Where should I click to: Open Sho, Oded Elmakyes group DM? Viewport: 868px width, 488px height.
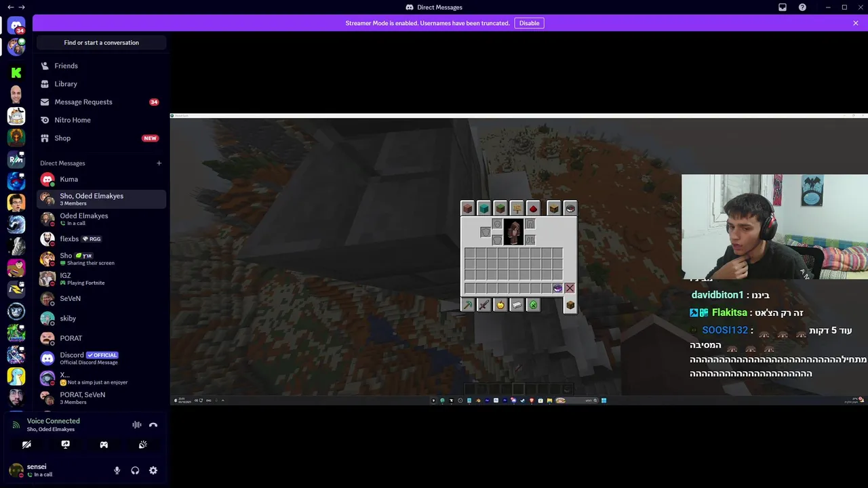coord(102,199)
